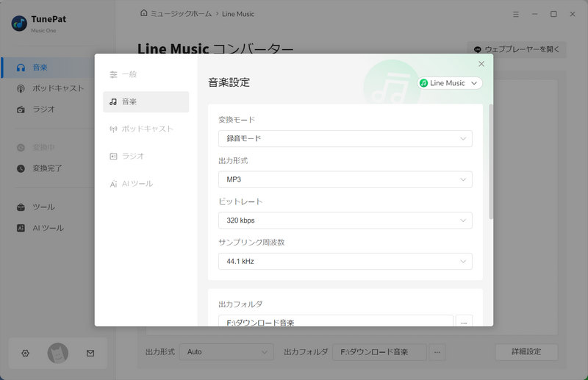Click ウェブプレーヤーを開く button
The height and width of the screenshot is (380, 588).
517,49
